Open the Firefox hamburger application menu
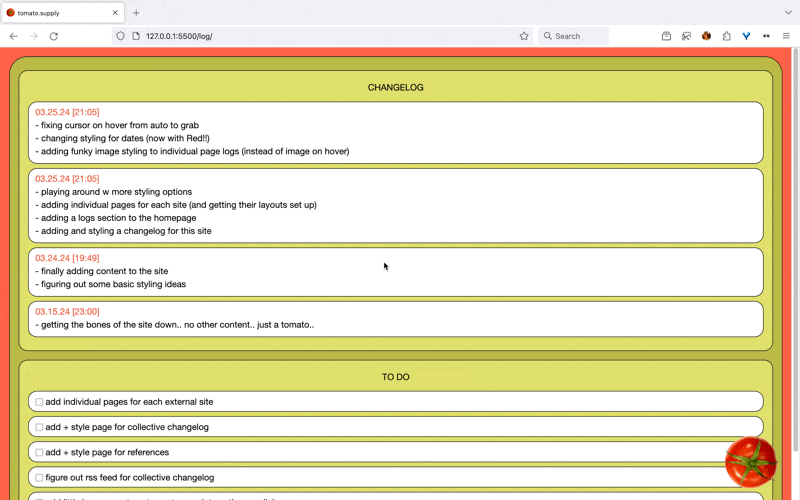This screenshot has width=800, height=500. [786, 36]
